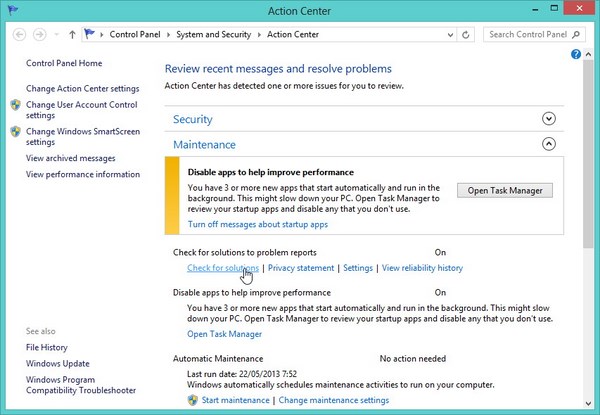Expand the address bar history dropdown
Viewport: 600px width, 415px height.
(x=450, y=35)
